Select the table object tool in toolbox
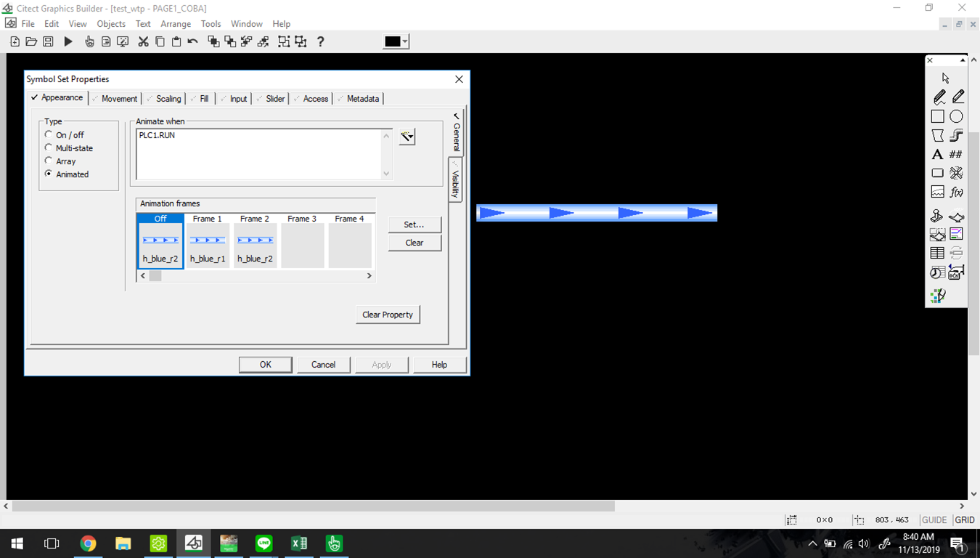The height and width of the screenshot is (558, 980). point(938,253)
